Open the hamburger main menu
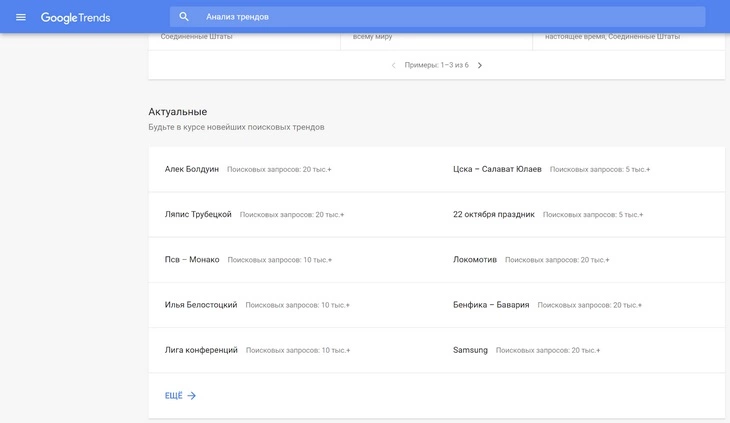730x423 pixels. coord(20,17)
